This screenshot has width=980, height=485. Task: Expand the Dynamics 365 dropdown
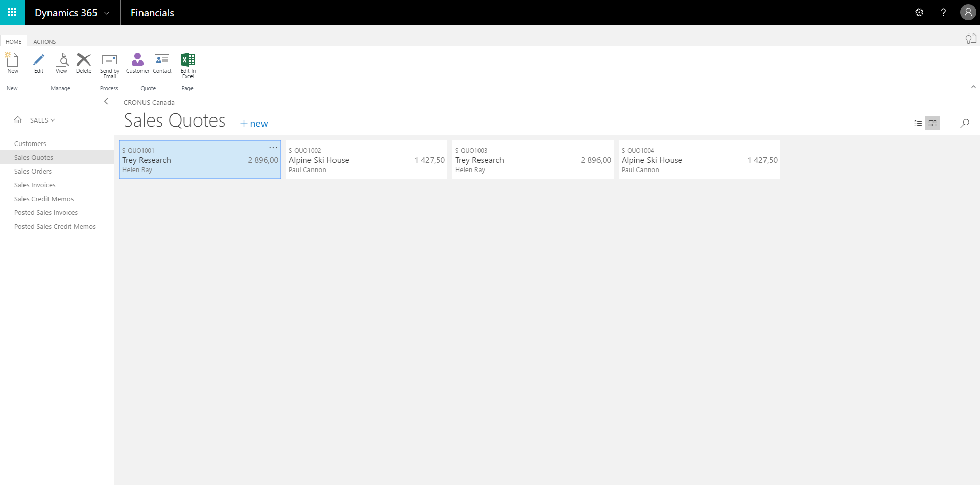pyautogui.click(x=107, y=13)
